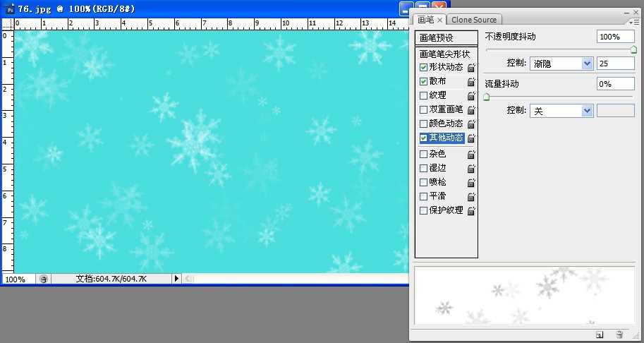Click the 76.jpg document title bar
644x343 pixels.
[204, 8]
